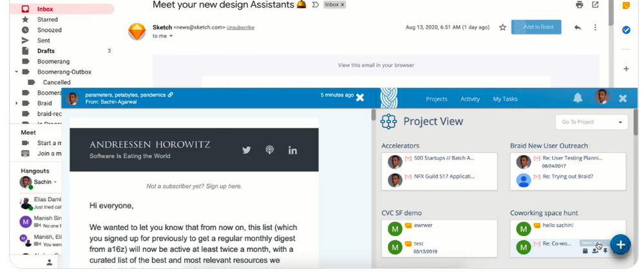Switch to the Projects tab
This screenshot has height=279, width=644.
[437, 99]
